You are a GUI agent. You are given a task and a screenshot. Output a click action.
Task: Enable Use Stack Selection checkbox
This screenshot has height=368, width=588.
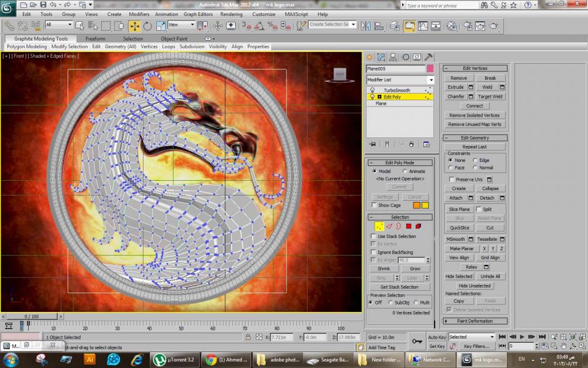tap(373, 236)
